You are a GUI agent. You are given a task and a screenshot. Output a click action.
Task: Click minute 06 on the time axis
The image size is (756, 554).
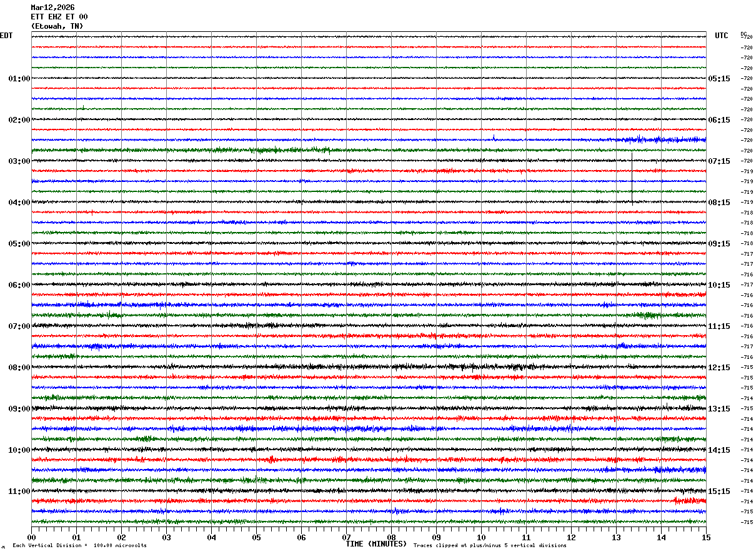point(301,537)
